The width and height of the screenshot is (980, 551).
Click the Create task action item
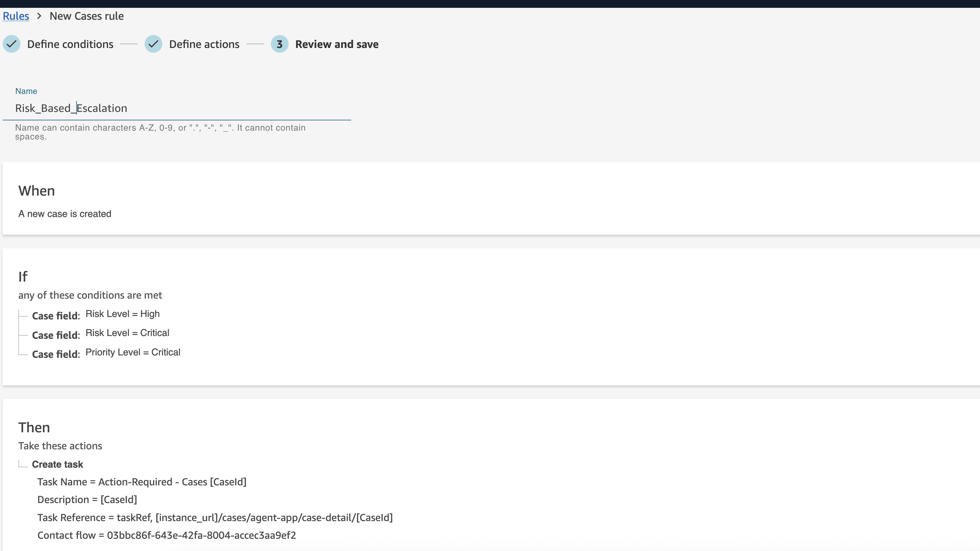(57, 464)
